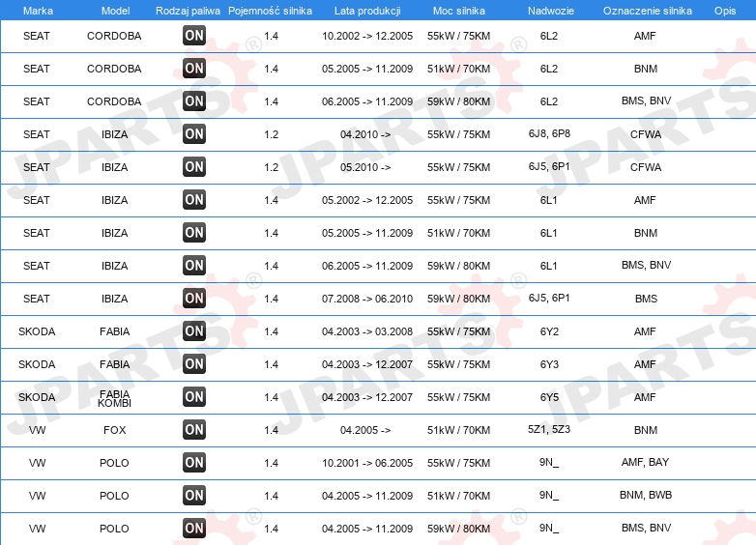Click the production date 05.2010 ->
756x545 pixels.
365,167
